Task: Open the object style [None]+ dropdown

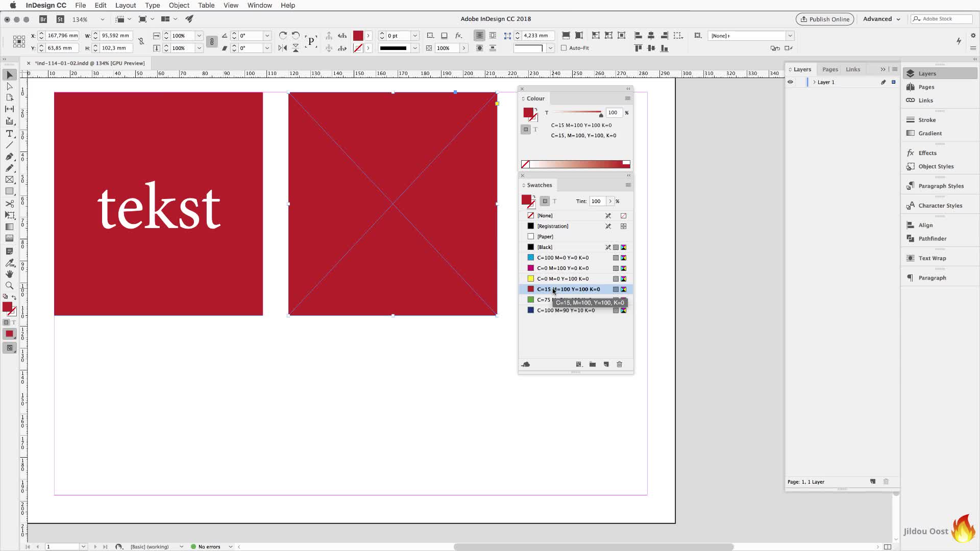Action: 790,36
